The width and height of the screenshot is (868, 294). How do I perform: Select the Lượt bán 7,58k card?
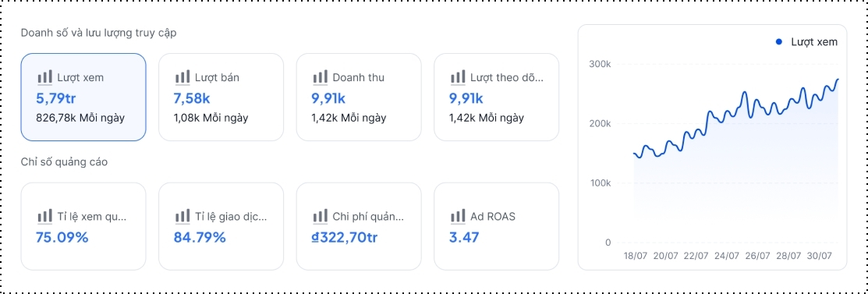tap(221, 97)
